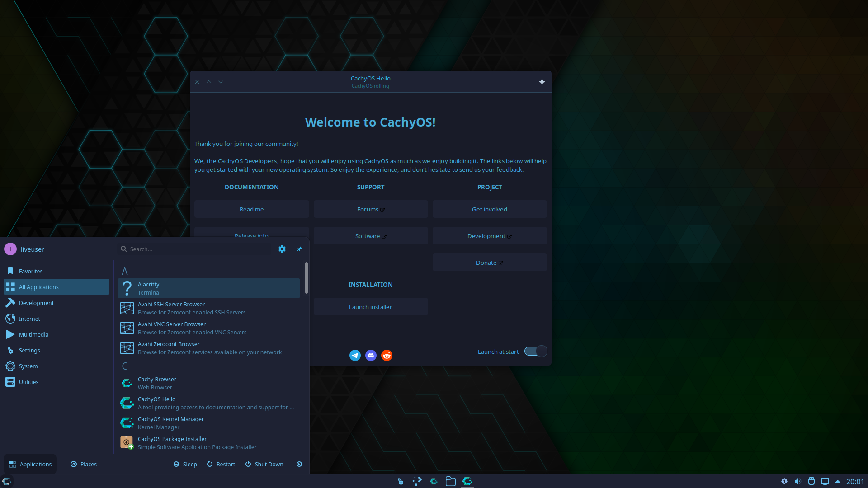Click the sparkle icon in Hello titlebar
868x488 pixels.
[542, 82]
